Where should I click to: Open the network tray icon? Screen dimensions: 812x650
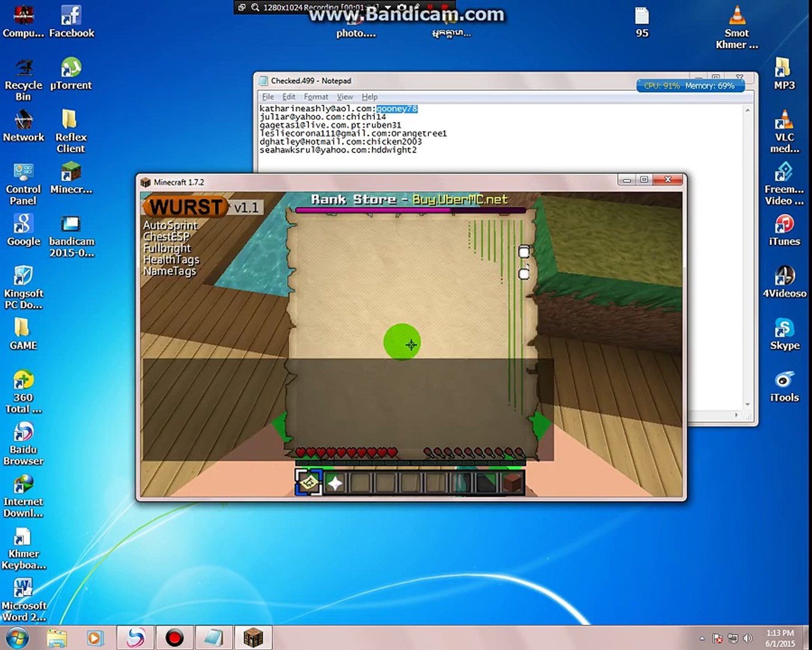click(x=733, y=639)
